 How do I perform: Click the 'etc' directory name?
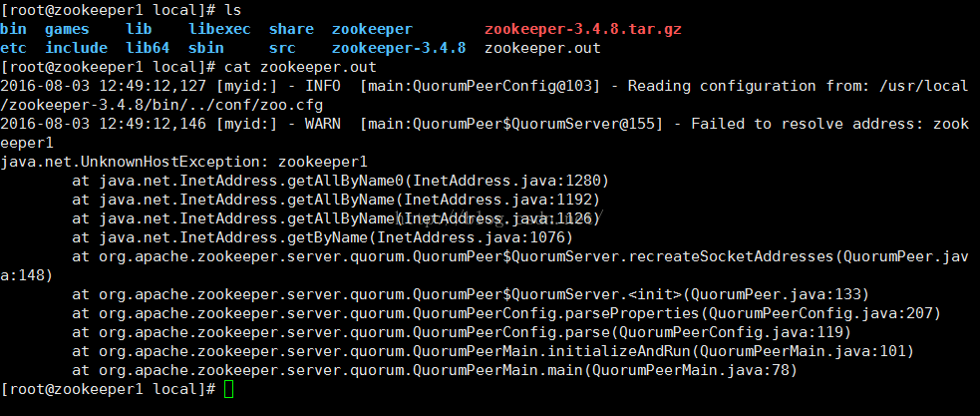click(x=14, y=48)
